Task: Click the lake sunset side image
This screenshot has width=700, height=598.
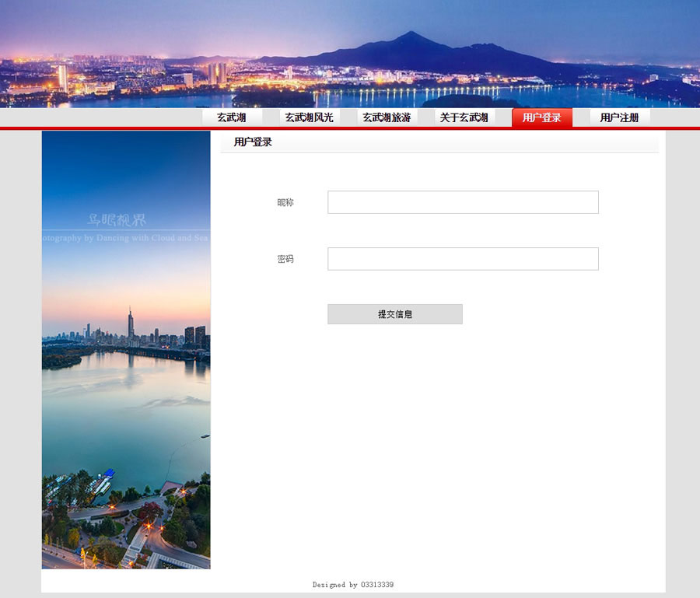Action: click(x=126, y=350)
